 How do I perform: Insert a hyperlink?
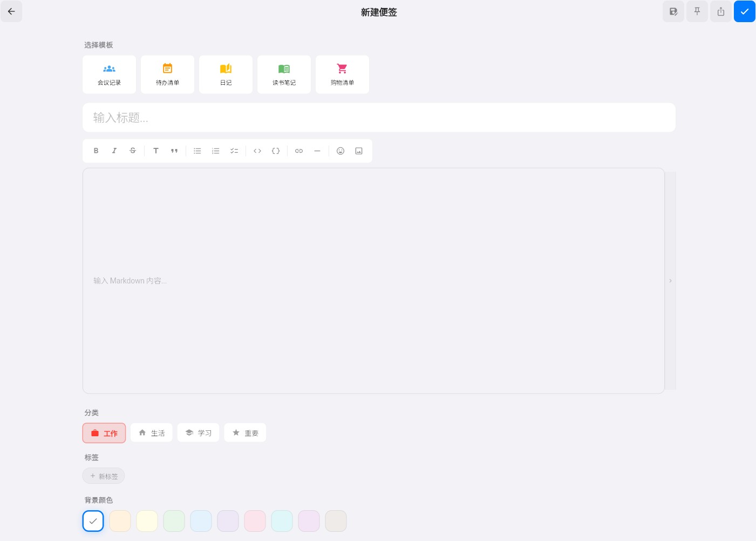coord(299,151)
